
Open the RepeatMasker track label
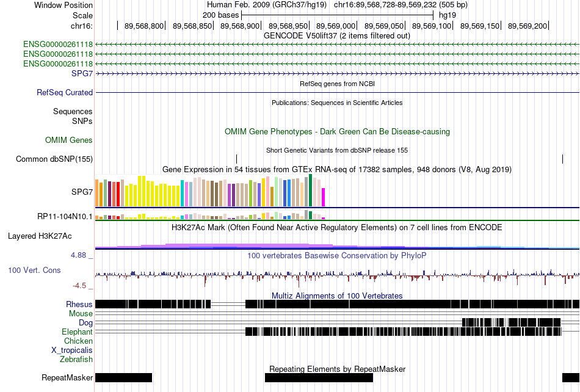coord(67,377)
